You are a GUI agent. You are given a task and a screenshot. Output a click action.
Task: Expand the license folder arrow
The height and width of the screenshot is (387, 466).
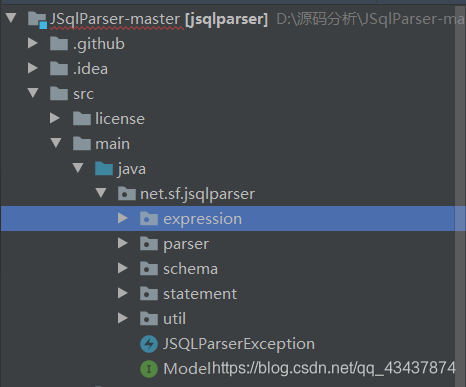pos(55,118)
